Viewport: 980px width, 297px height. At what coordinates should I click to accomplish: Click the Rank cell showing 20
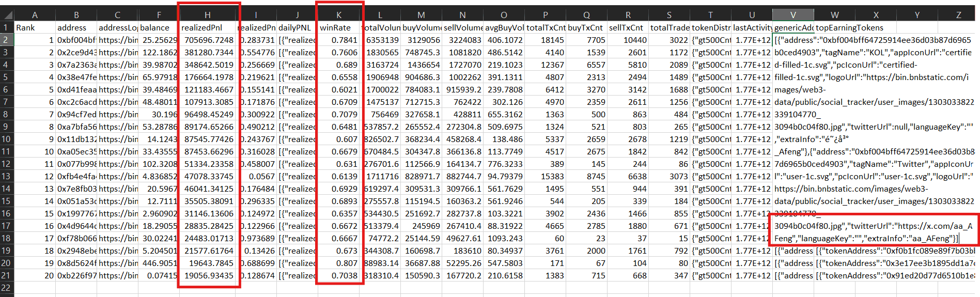tap(35, 275)
